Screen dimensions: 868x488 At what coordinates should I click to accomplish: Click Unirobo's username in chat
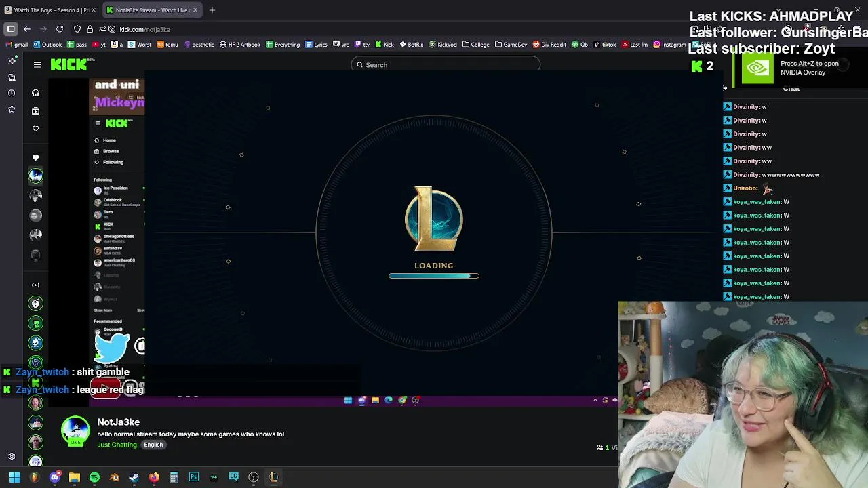pos(745,188)
